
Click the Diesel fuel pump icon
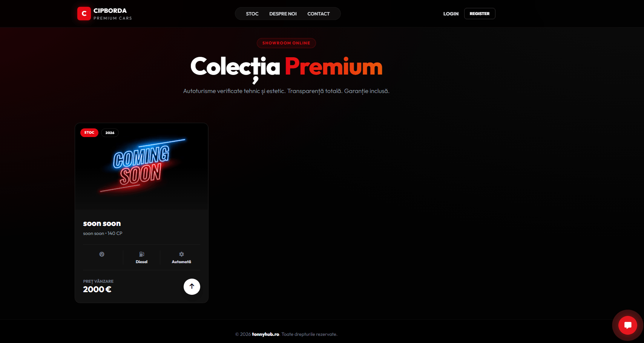[142, 254]
